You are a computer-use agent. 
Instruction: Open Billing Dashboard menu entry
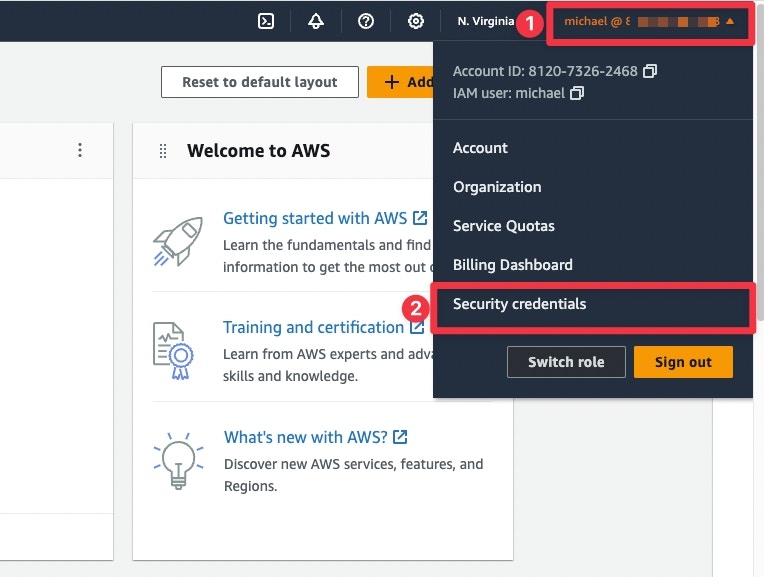[513, 265]
